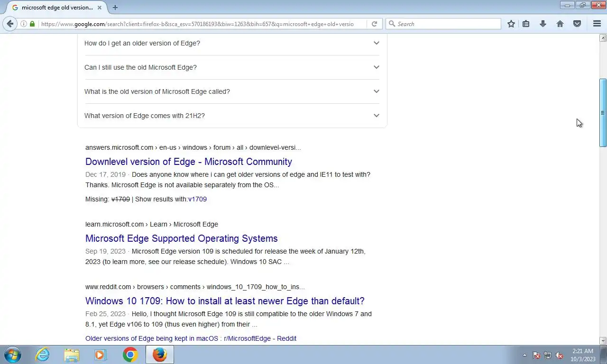This screenshot has width=607, height=364.
Task: Click the scrollbar up arrow
Action: [x=603, y=37]
